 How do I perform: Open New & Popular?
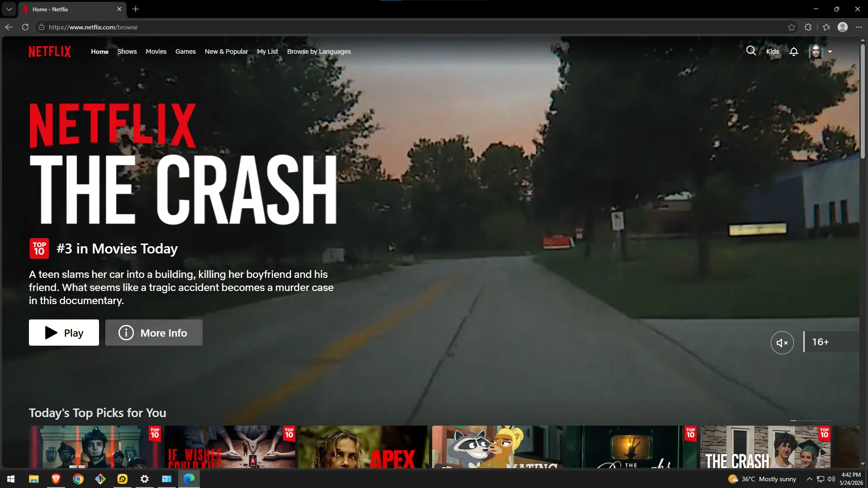click(226, 52)
